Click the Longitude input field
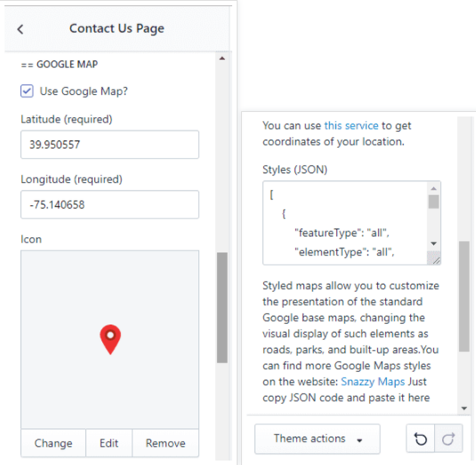 click(x=110, y=204)
